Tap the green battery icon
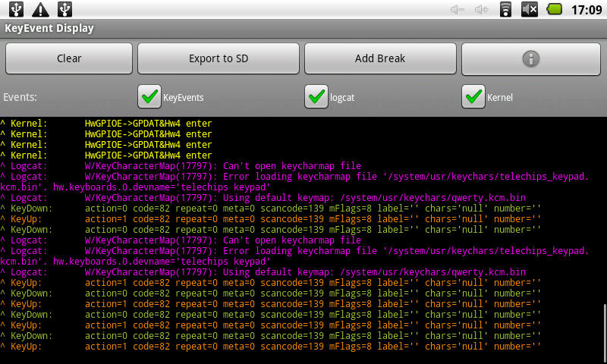This screenshot has height=364, width=607. pos(555,10)
